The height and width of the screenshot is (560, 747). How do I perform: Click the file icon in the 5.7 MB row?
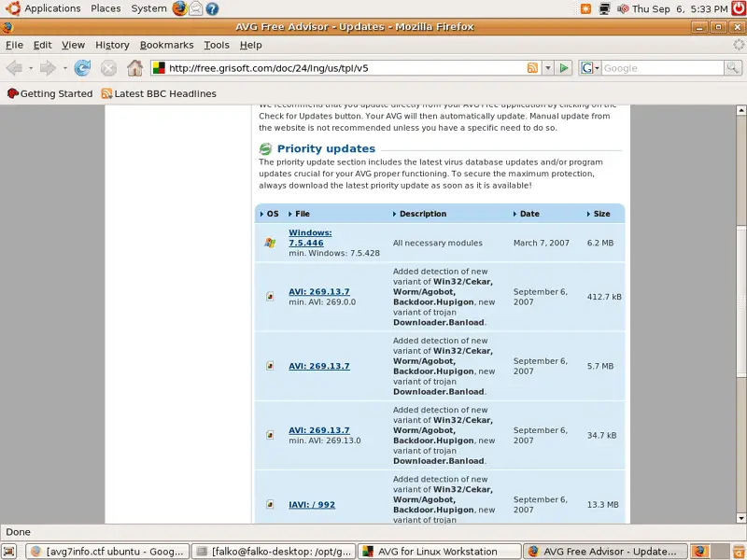pos(270,366)
